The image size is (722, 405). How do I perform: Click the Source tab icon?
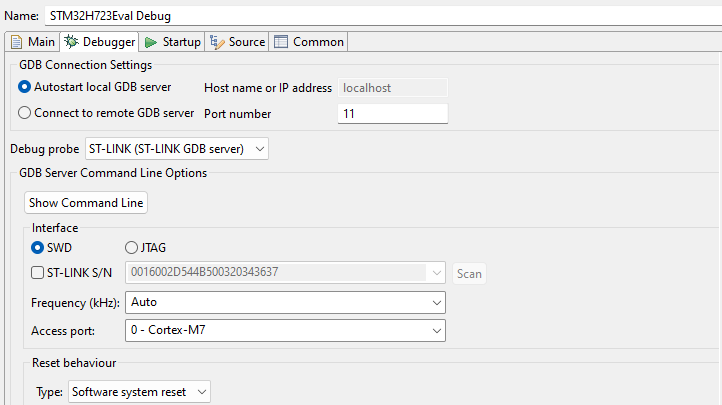click(x=217, y=42)
